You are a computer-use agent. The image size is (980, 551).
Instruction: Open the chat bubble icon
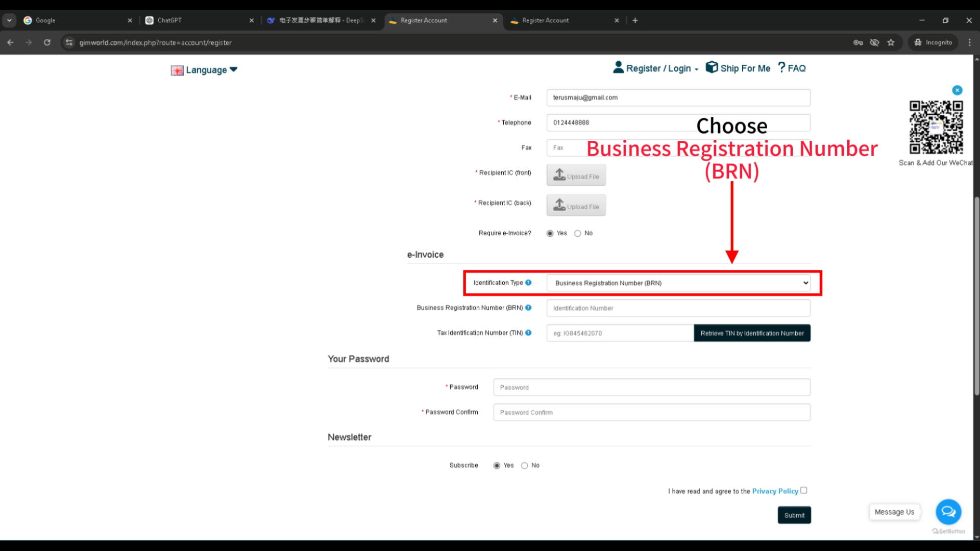click(948, 512)
